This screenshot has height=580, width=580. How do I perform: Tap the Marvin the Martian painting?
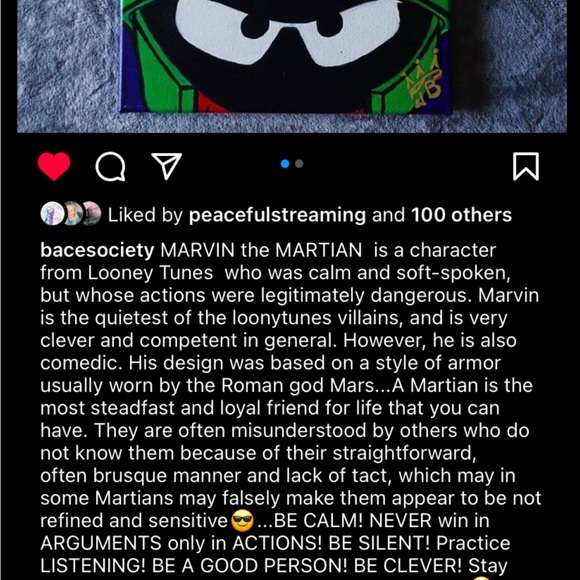pos(287,56)
